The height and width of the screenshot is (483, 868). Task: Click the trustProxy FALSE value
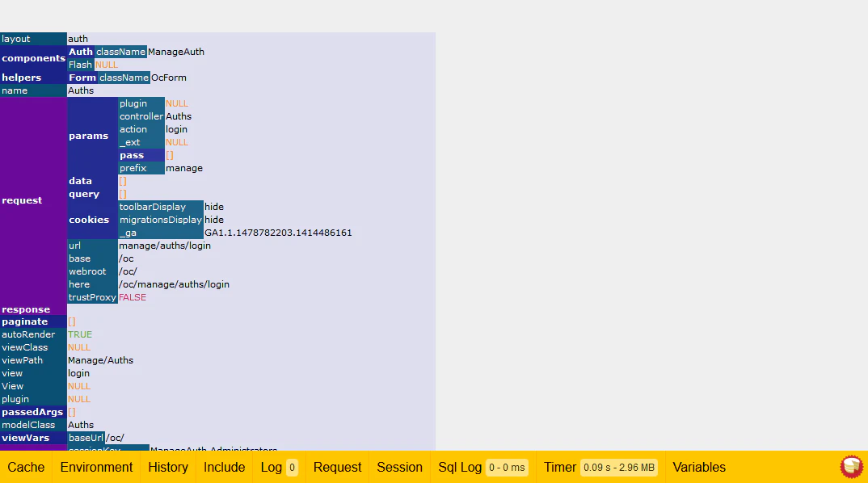(x=133, y=297)
